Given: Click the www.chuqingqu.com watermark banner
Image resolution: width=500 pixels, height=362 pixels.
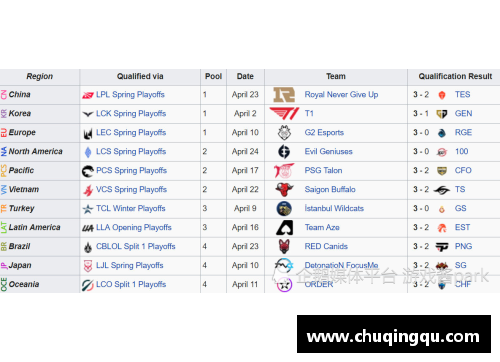Looking at the screenshot, I should (x=394, y=334).
